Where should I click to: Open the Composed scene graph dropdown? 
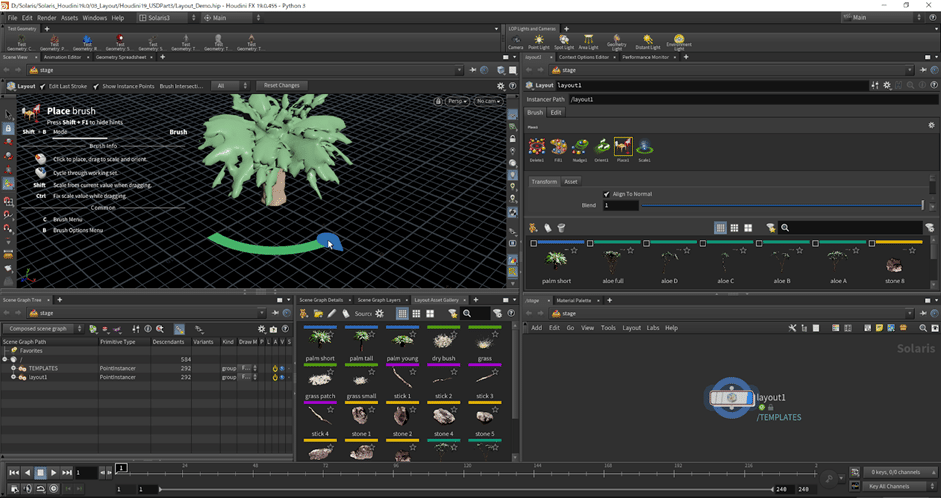43,329
